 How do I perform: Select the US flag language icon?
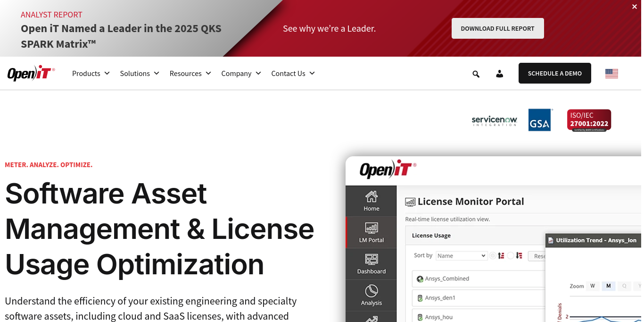pyautogui.click(x=611, y=74)
